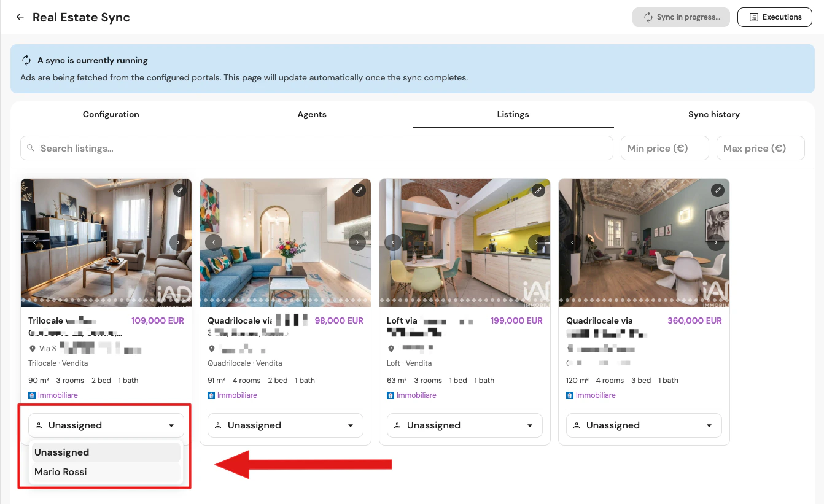Edit the Trilocale 109,000 EUR listing via pencil icon

point(180,190)
